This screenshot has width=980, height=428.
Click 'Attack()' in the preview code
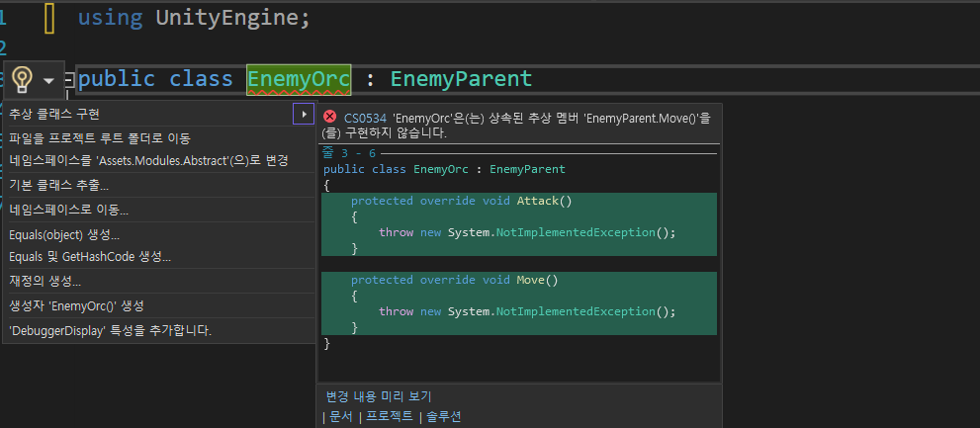544,201
